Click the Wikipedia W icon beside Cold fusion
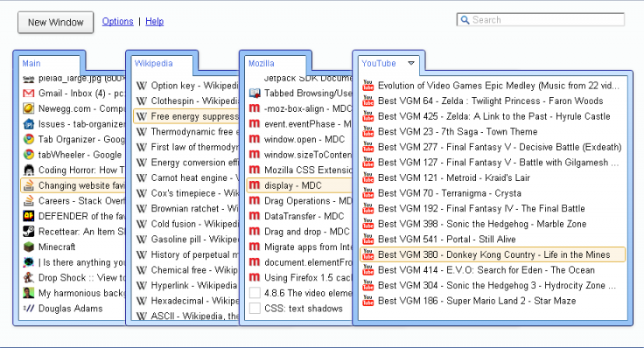 pos(141,224)
